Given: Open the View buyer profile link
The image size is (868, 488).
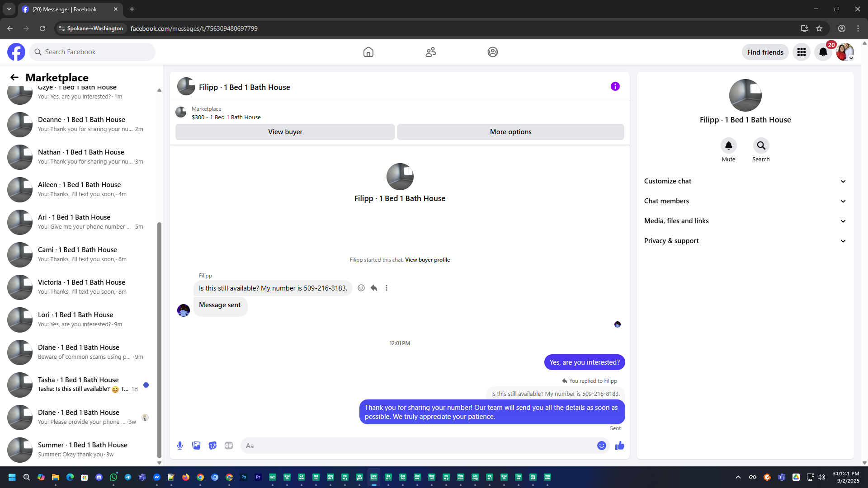Looking at the screenshot, I should 427,260.
